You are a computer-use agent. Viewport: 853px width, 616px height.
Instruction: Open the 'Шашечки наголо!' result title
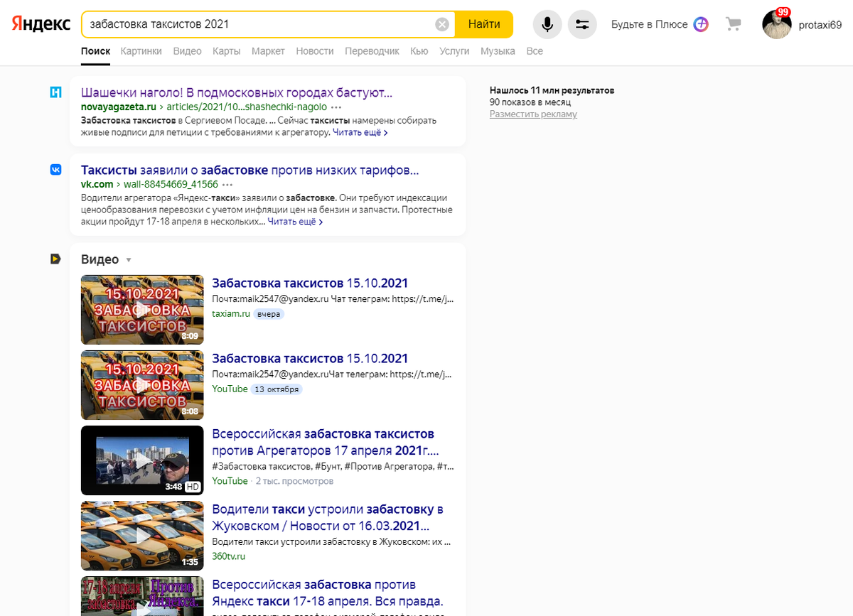click(x=237, y=92)
